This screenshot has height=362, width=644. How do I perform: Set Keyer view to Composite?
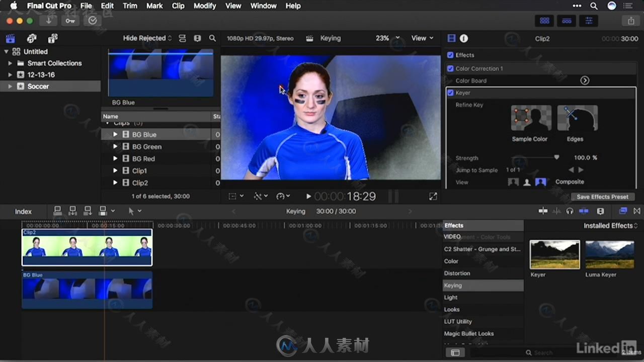540,182
